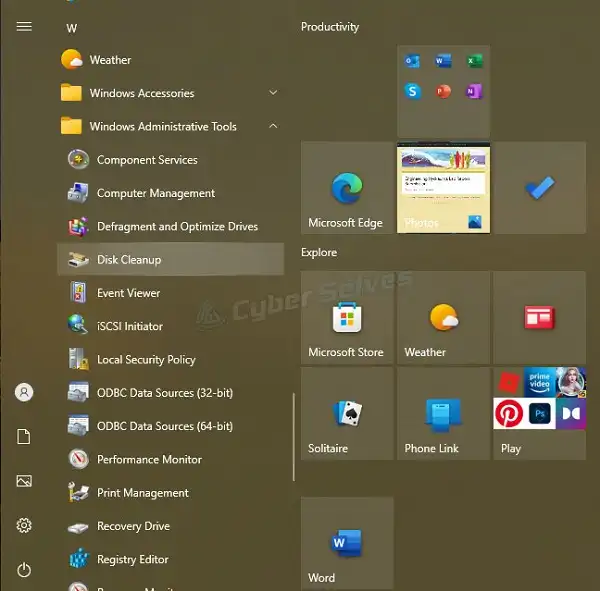Select the Performance Monitor label
This screenshot has width=600, height=591.
coord(149,459)
